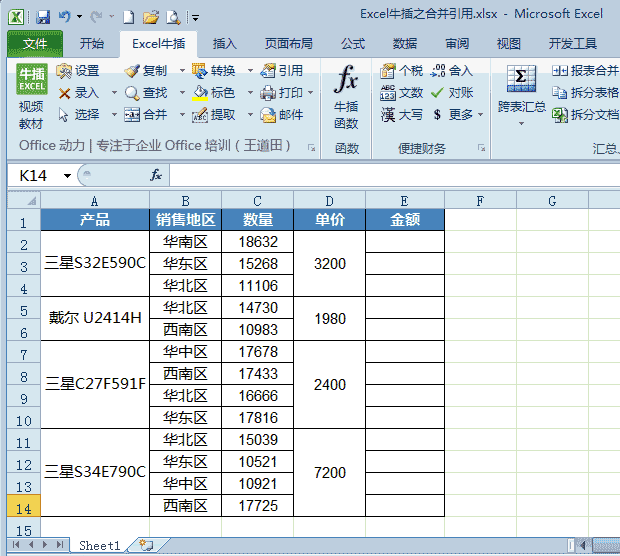The width and height of the screenshot is (620, 556).
Task: Switch to the 公式 tab
Action: tap(353, 44)
